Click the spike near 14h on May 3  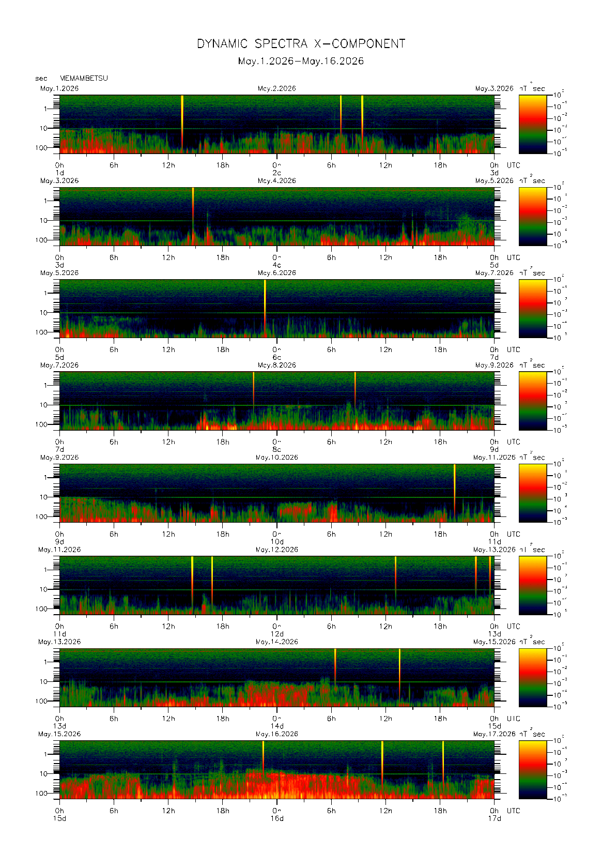pyautogui.click(x=193, y=212)
